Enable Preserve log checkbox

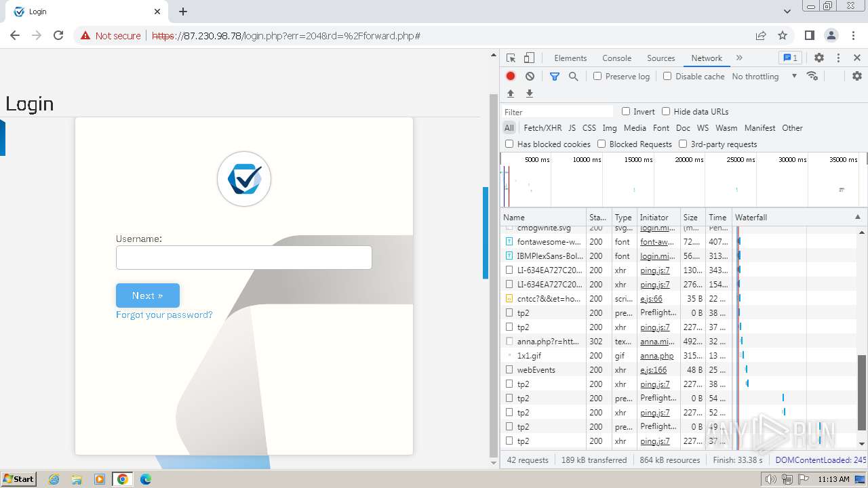point(597,76)
